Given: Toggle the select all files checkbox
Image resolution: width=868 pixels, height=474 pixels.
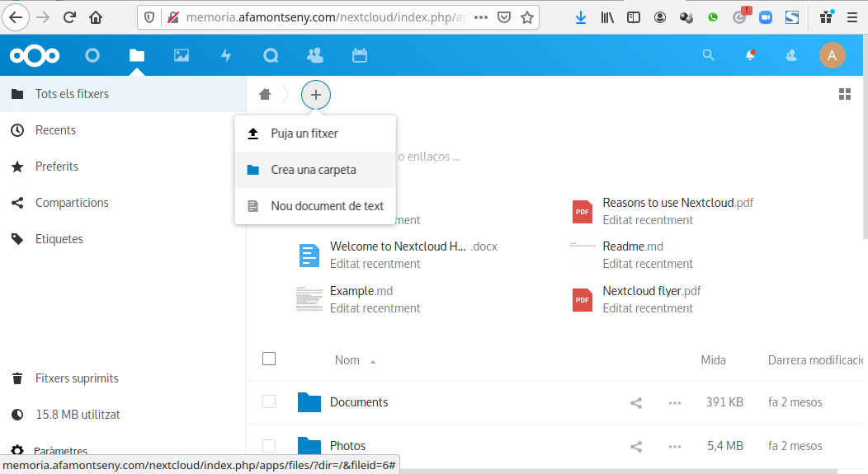Looking at the screenshot, I should click(x=269, y=359).
